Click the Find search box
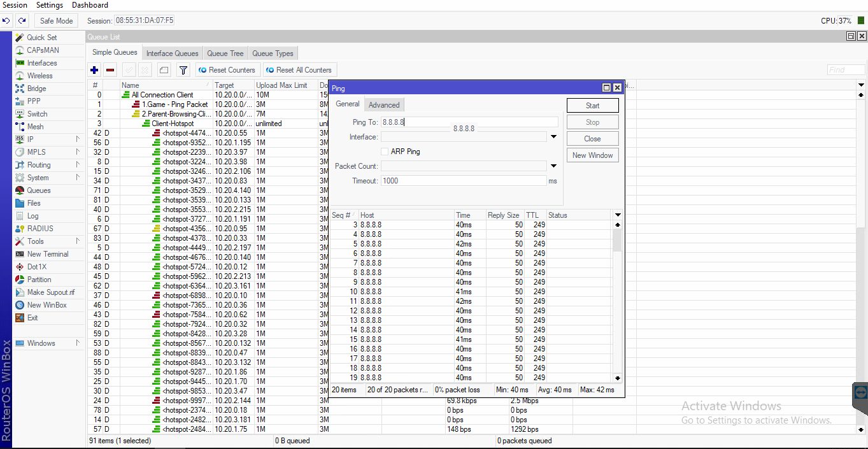Screen dimensions: 868x449 [846, 70]
